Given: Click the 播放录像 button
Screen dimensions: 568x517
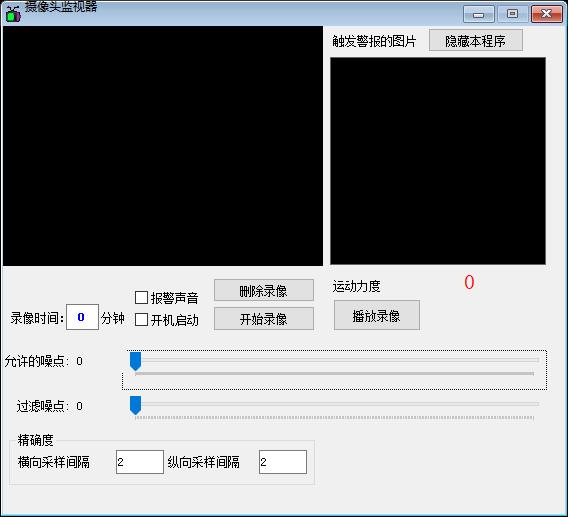Looking at the screenshot, I should click(x=377, y=315).
